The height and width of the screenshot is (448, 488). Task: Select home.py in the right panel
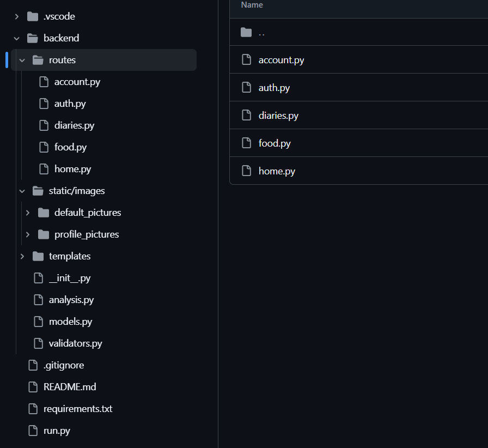pos(277,171)
